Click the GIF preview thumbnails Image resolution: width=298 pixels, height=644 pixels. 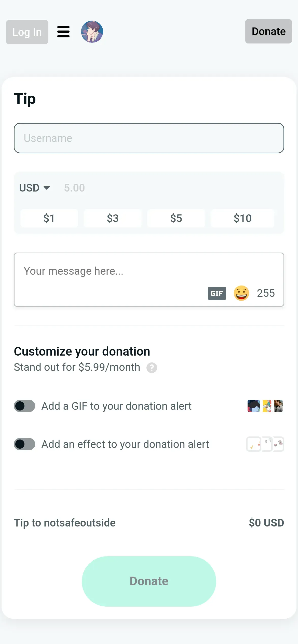[265, 406]
